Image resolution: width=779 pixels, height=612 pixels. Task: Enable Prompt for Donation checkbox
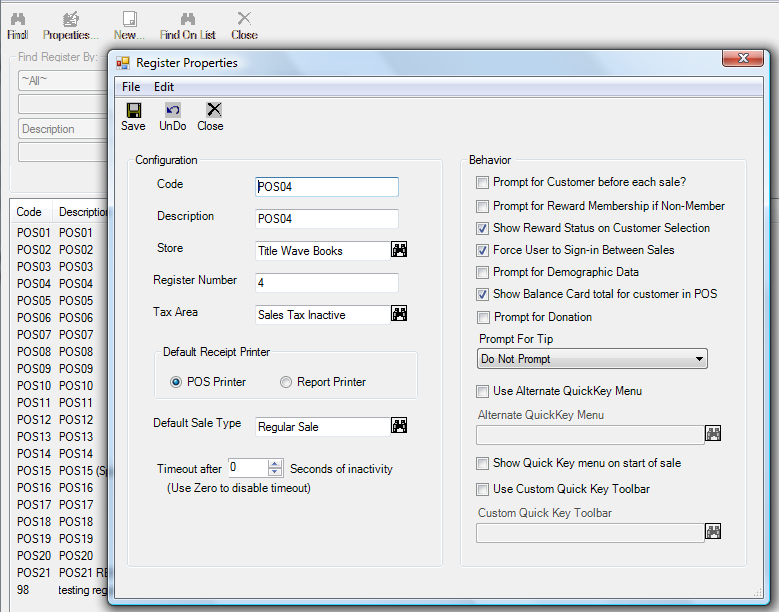pyautogui.click(x=482, y=317)
